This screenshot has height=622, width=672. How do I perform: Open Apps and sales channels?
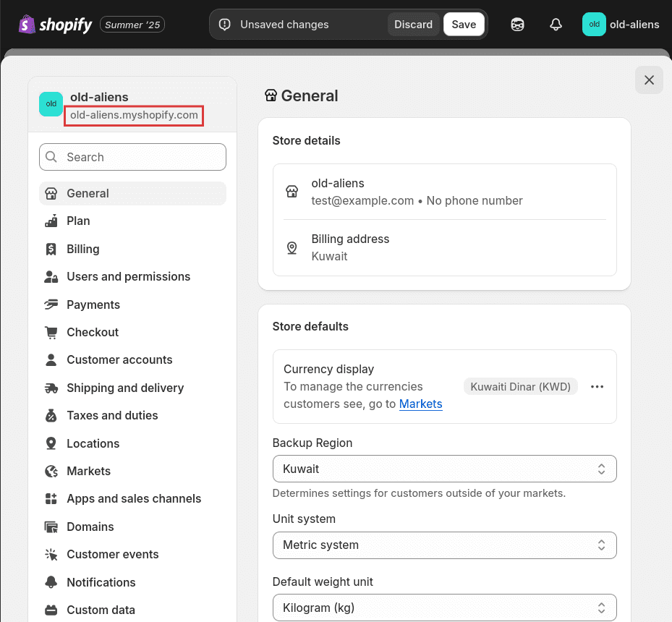134,498
